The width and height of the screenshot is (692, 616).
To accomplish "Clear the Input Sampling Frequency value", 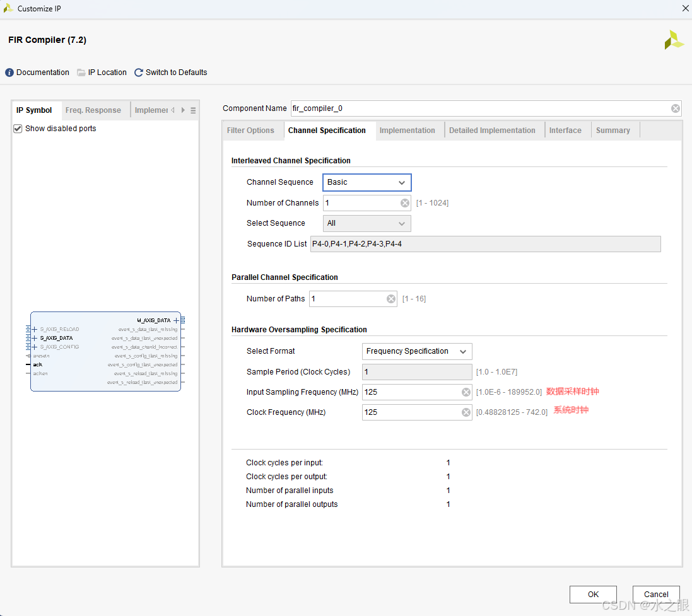I will click(466, 392).
